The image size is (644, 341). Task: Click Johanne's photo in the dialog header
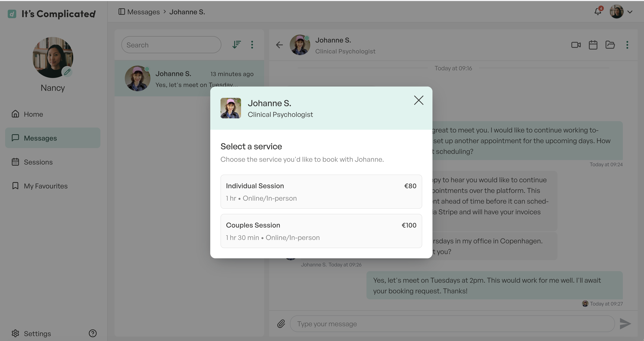point(231,108)
